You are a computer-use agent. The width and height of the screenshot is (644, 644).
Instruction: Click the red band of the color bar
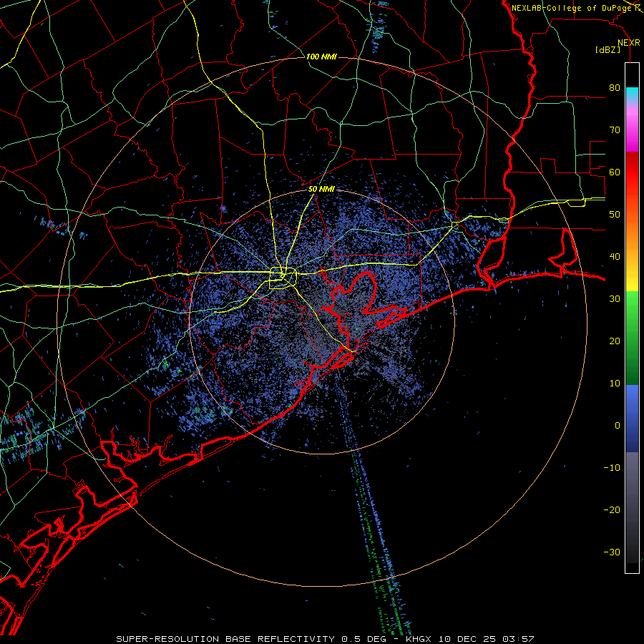coord(632,172)
